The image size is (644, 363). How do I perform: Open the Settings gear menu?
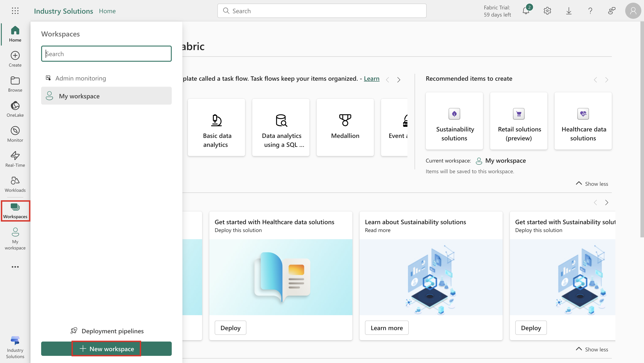(547, 11)
